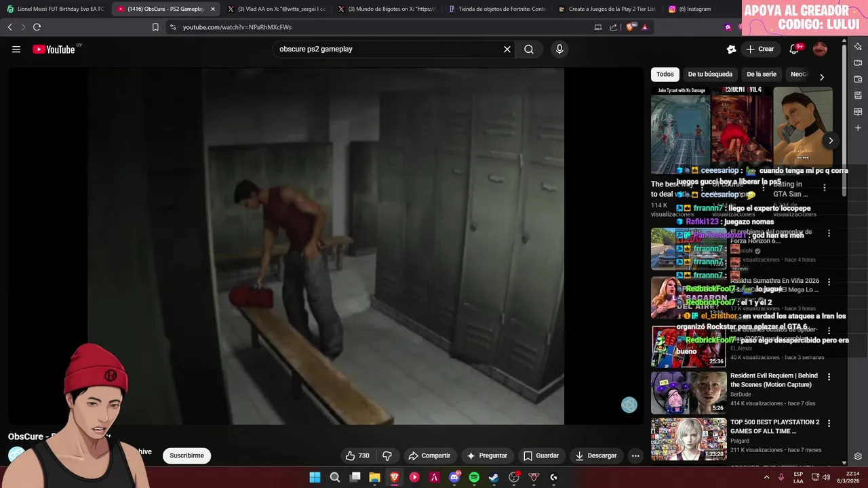
Task: Open Brave Shields lion icon
Action: (631, 27)
